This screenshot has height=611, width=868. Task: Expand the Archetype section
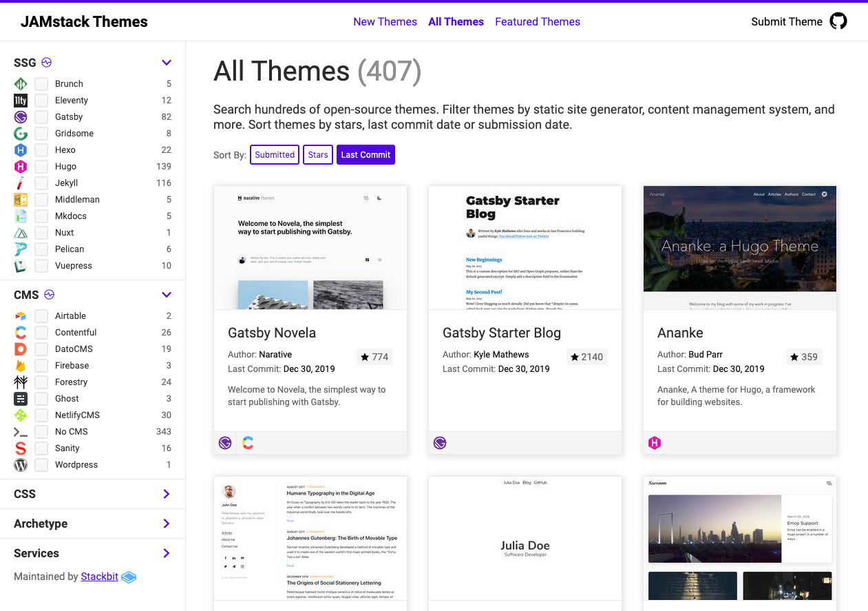166,524
